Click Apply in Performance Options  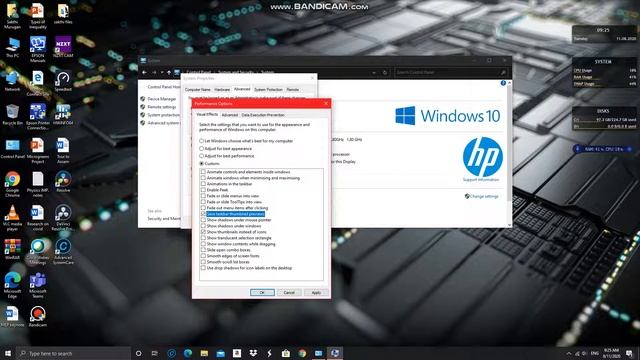coord(316,292)
